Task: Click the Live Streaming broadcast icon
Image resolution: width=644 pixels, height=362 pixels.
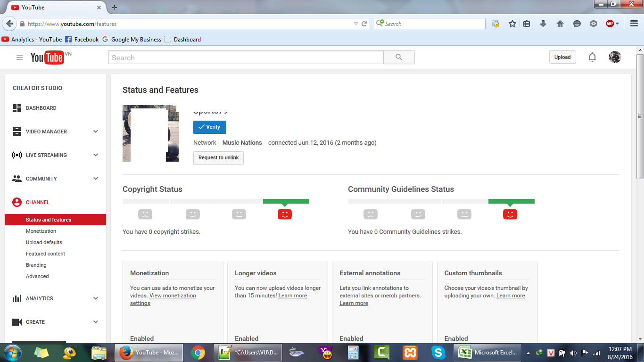Action: (x=17, y=155)
